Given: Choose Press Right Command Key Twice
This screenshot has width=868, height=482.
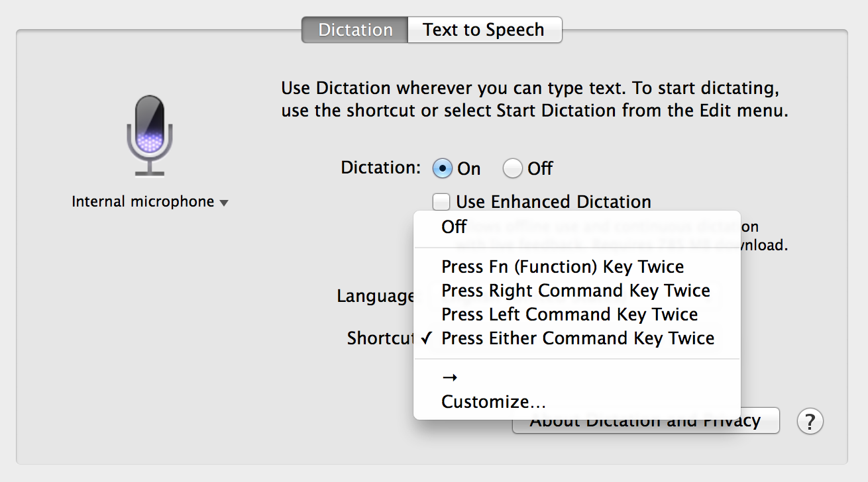Looking at the screenshot, I should [x=576, y=291].
